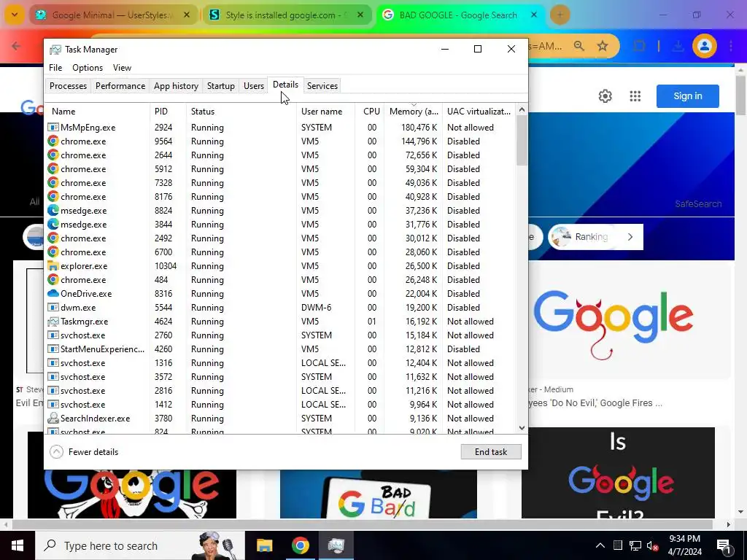Image resolution: width=747 pixels, height=560 pixels.
Task: Sort by the User name column header
Action: pos(326,112)
